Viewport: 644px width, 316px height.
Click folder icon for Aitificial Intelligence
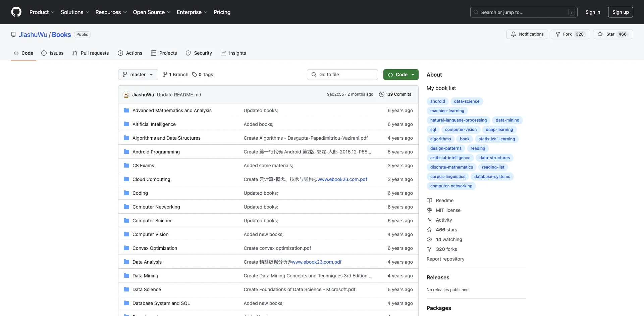tap(126, 124)
